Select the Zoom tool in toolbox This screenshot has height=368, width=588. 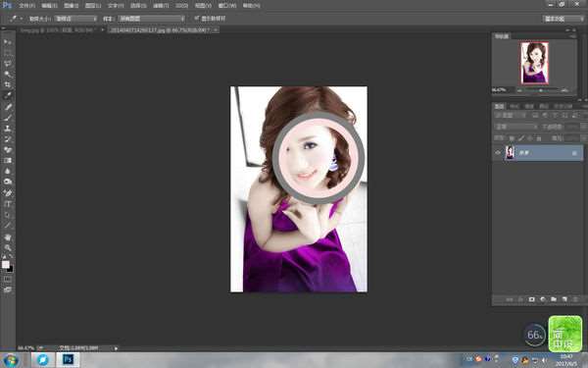(x=8, y=247)
